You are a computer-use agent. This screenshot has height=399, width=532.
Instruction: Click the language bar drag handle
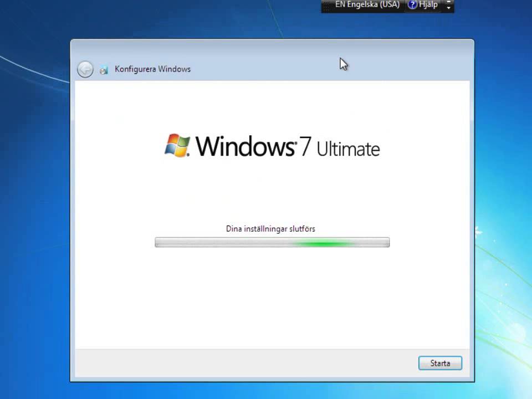click(x=326, y=5)
